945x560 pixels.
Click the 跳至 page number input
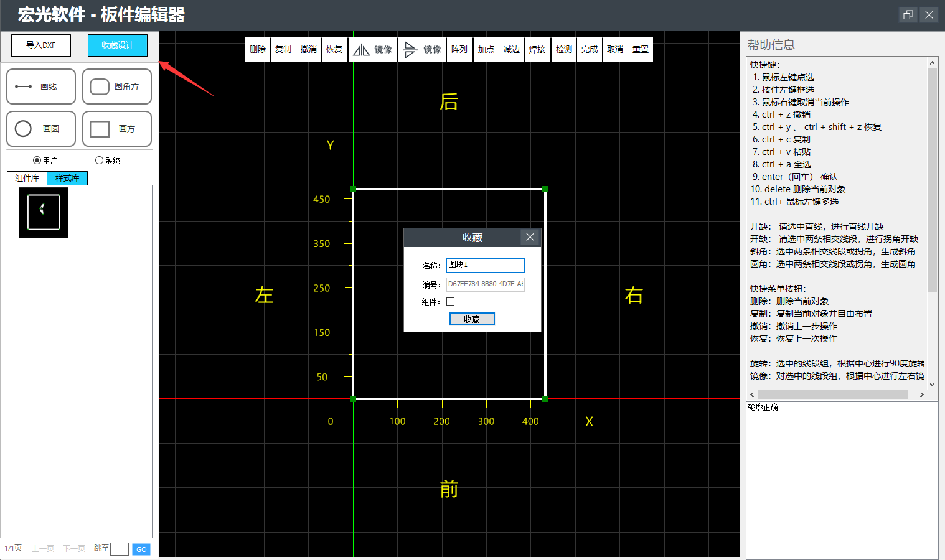coord(120,549)
